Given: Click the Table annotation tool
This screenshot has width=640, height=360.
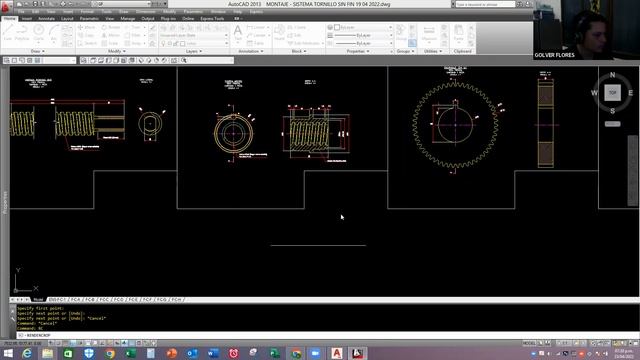Looking at the screenshot, I should tap(256, 43).
